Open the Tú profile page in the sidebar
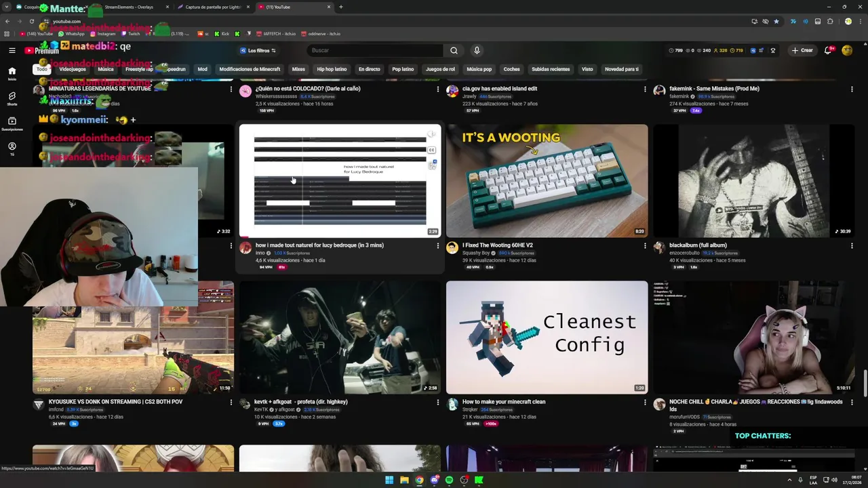Viewport: 868px width, 488px height. 12,148
